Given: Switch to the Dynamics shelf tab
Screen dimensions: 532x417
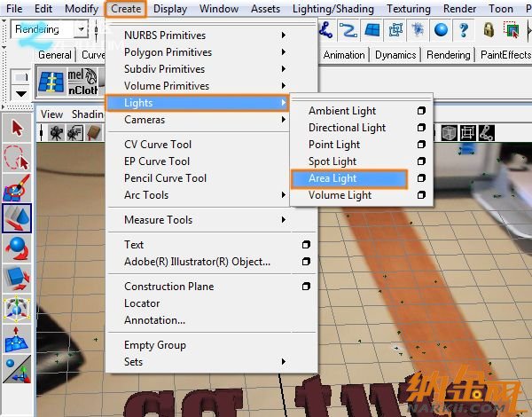Looking at the screenshot, I should [x=395, y=55].
